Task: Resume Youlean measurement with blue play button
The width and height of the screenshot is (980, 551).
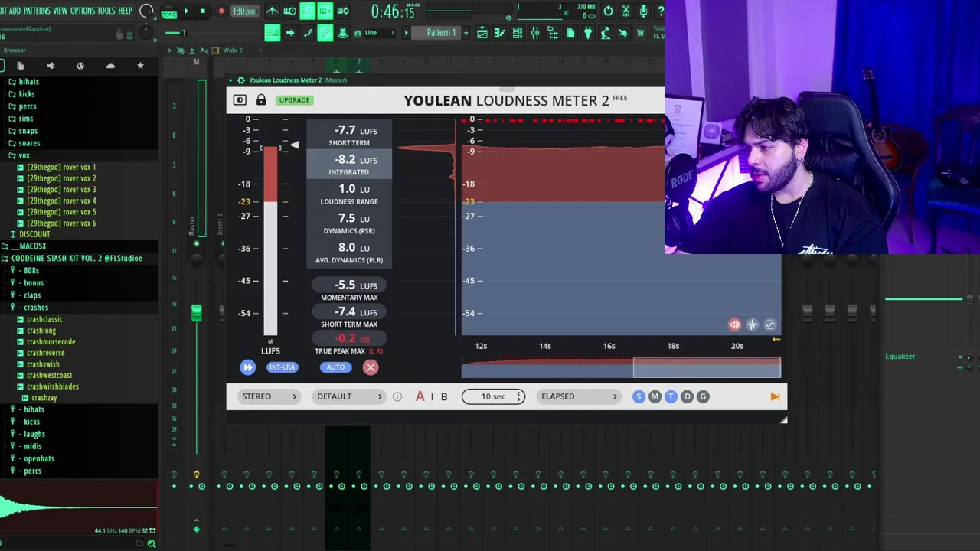Action: pos(247,367)
